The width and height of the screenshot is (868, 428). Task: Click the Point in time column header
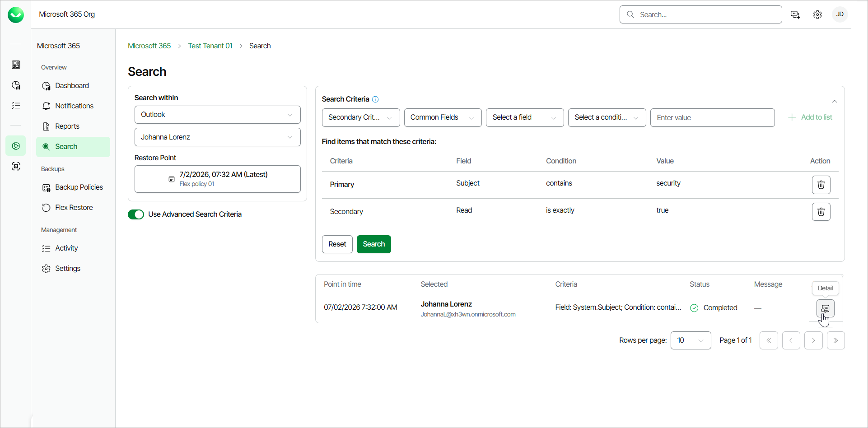coord(342,284)
